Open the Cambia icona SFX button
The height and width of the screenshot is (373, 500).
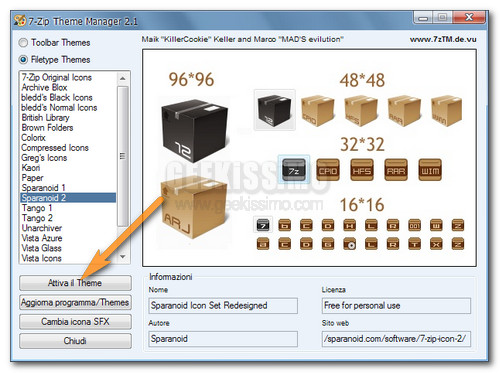pos(75,322)
